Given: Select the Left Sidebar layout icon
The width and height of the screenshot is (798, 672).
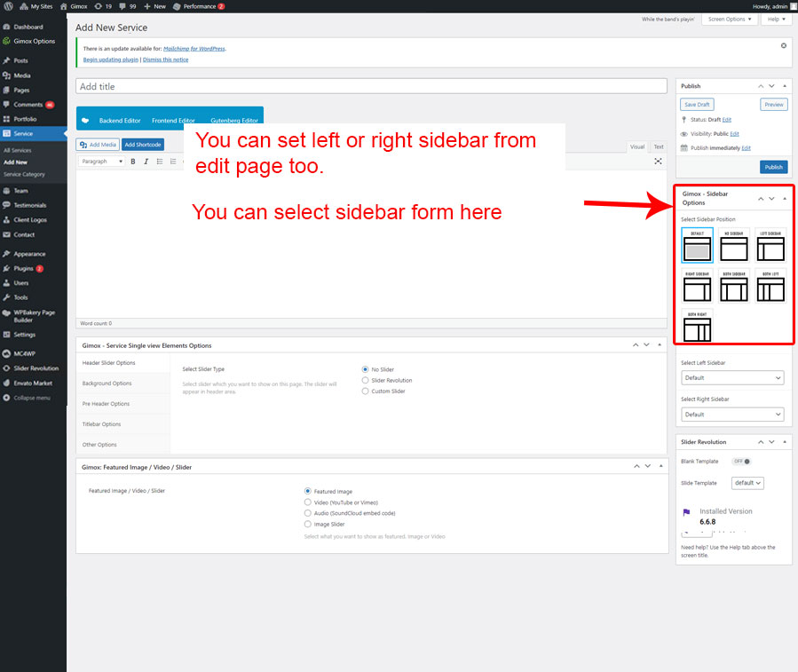Looking at the screenshot, I should (771, 246).
